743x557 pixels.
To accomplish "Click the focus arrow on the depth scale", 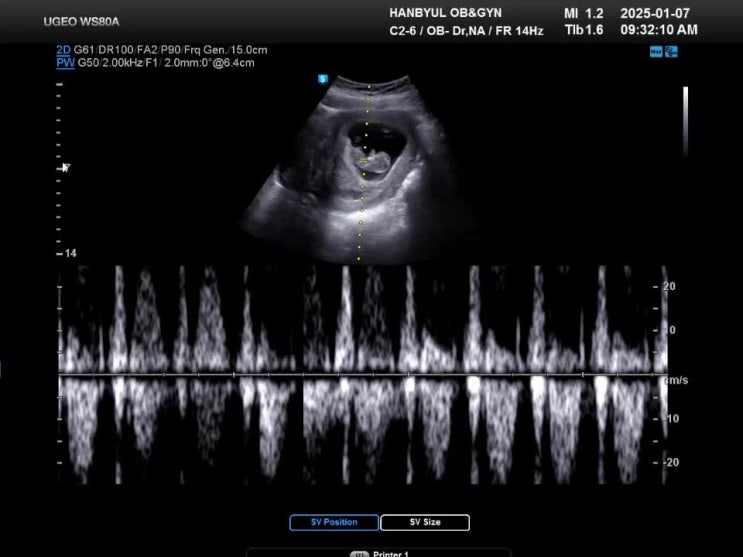I will click(65, 167).
